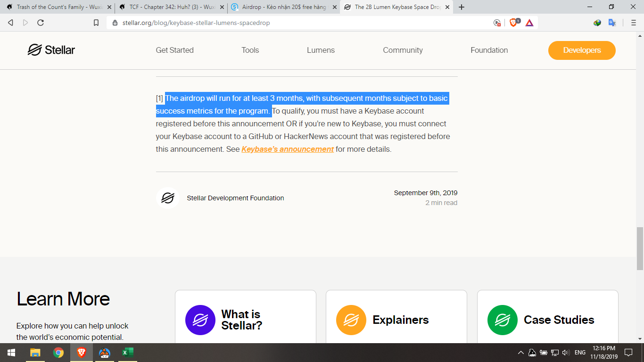This screenshot has height=362, width=644.
Task: Open the Brave main menu
Action: tap(634, 23)
